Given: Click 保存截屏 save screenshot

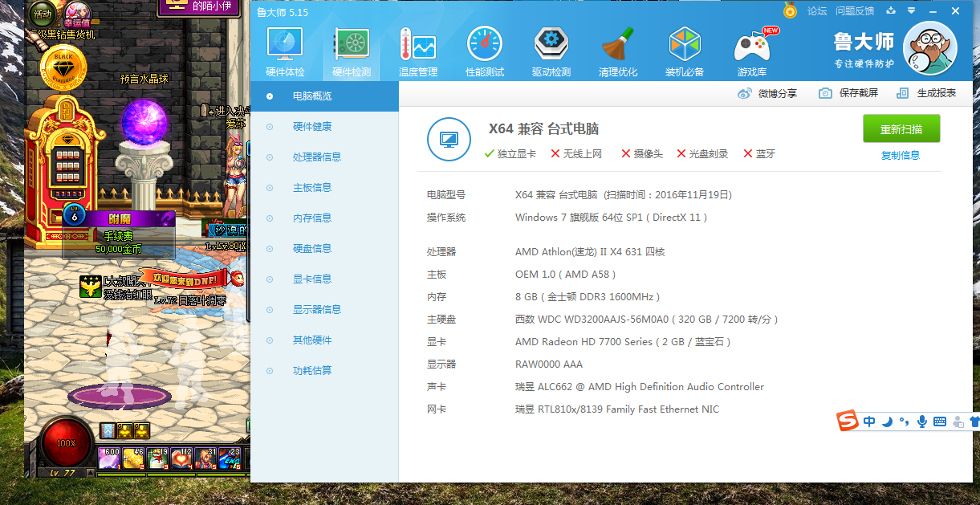Looking at the screenshot, I should click(x=848, y=93).
